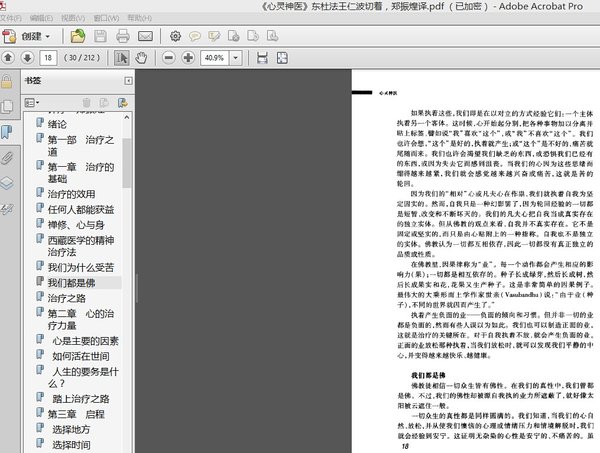Click the bookmarks list scroll up arrow
The image size is (600, 453).
pos(127,117)
